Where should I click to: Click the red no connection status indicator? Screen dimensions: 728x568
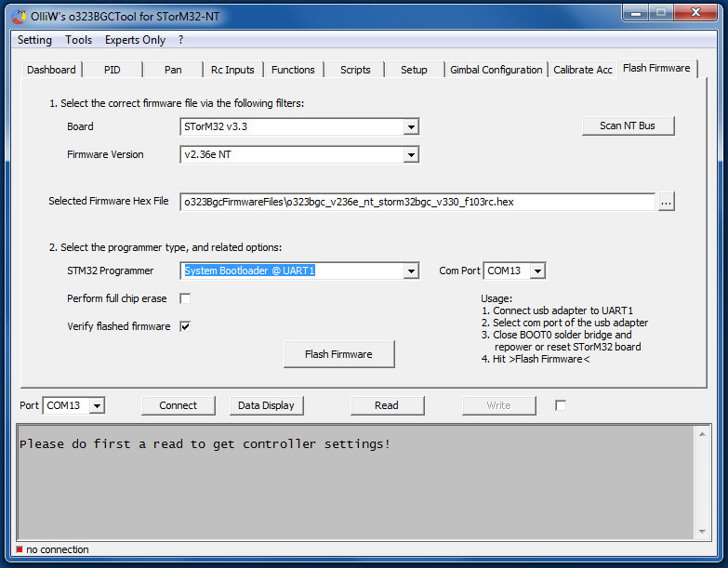tap(20, 549)
